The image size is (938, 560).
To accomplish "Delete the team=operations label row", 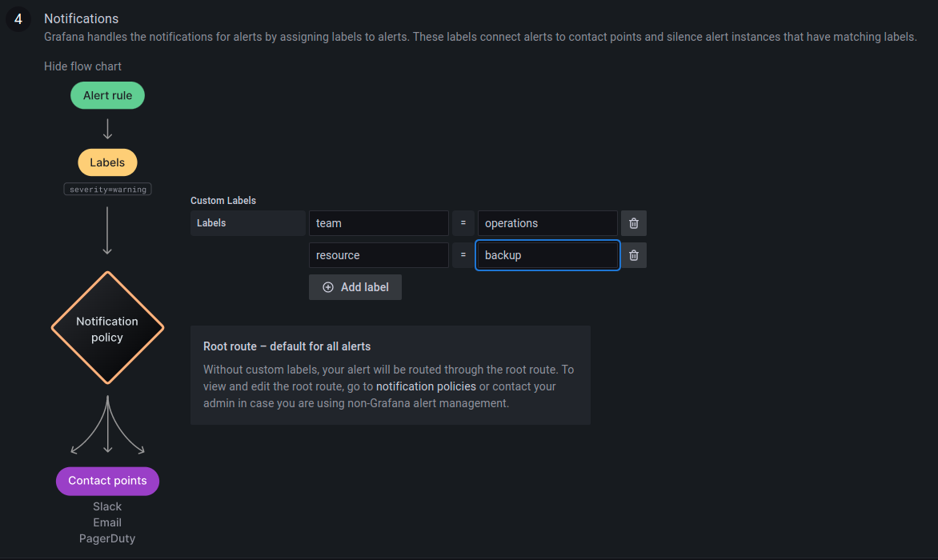I will coord(634,223).
